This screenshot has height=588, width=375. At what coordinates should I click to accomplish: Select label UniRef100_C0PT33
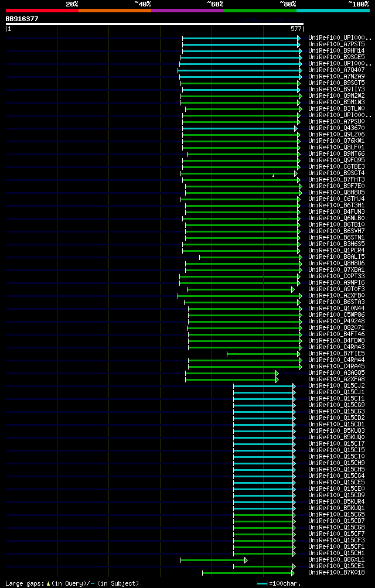point(336,276)
